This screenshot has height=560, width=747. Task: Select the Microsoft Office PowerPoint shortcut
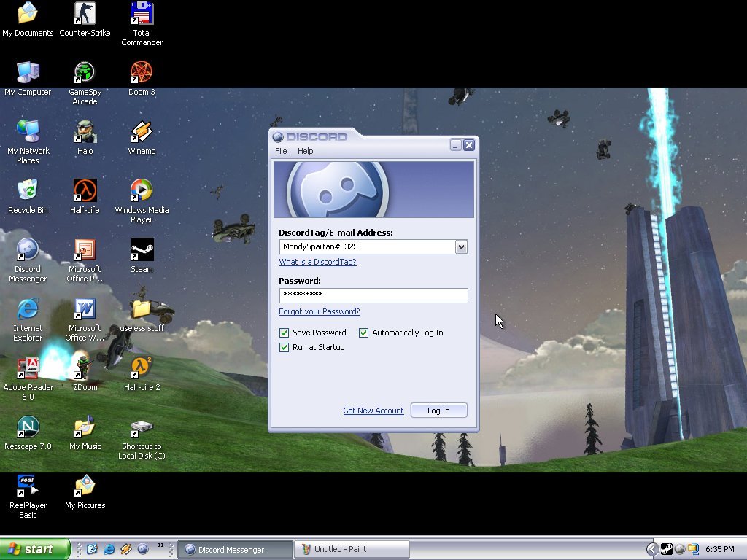pos(85,260)
